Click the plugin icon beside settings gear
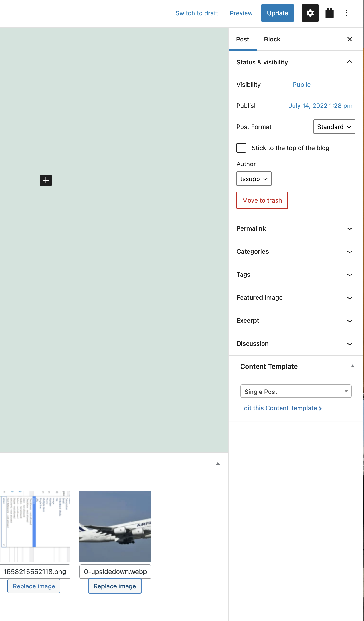364x621 pixels. tap(329, 13)
